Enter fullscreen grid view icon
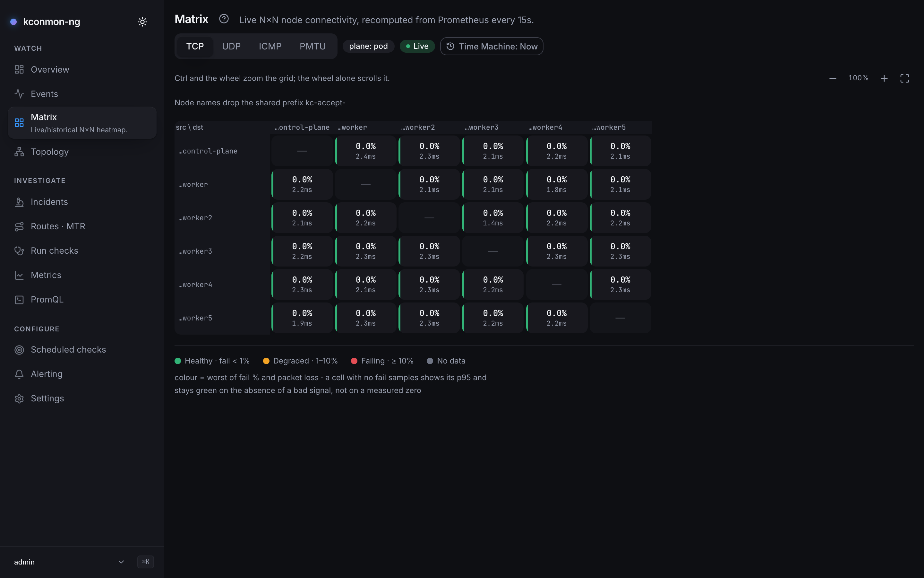The width and height of the screenshot is (924, 578). click(904, 78)
